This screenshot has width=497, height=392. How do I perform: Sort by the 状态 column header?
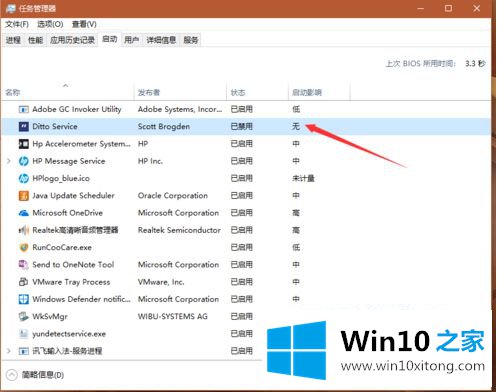click(x=238, y=92)
